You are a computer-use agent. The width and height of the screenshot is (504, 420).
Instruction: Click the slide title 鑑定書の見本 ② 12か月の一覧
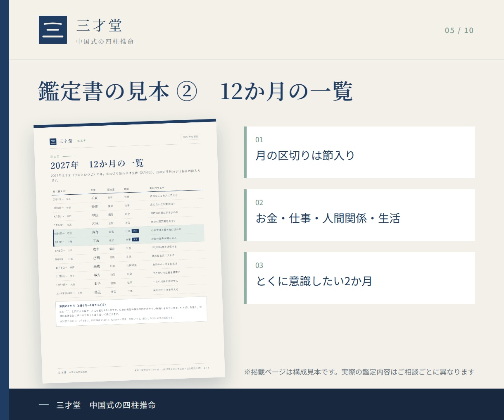tap(195, 91)
